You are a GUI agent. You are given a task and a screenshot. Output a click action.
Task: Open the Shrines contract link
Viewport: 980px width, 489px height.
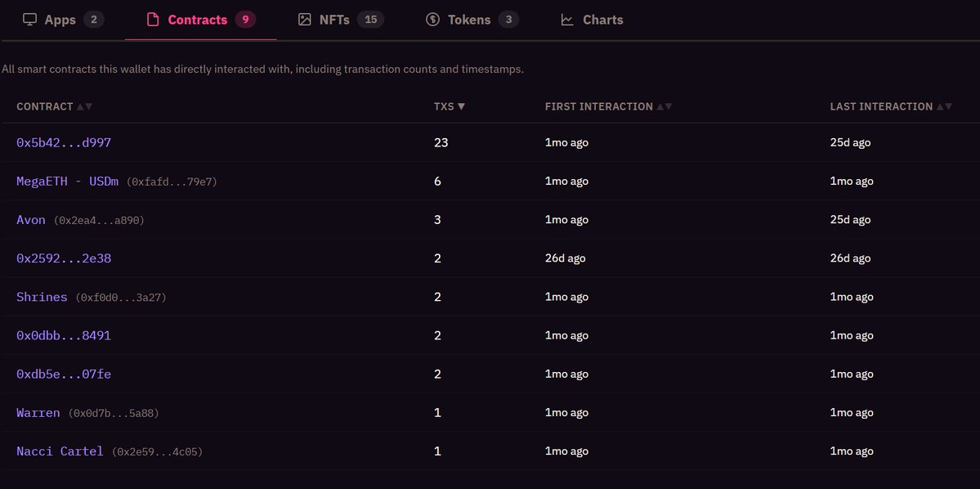(42, 297)
